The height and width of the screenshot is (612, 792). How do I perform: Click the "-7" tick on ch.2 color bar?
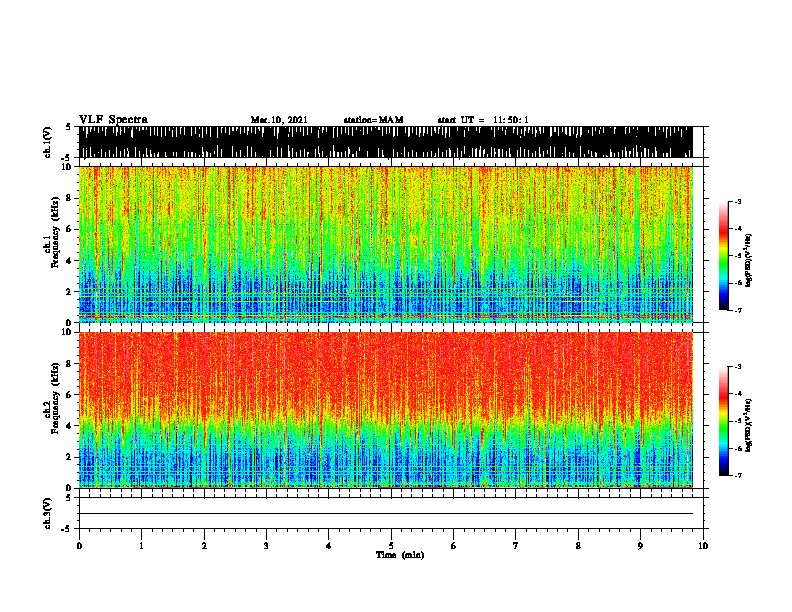[738, 476]
